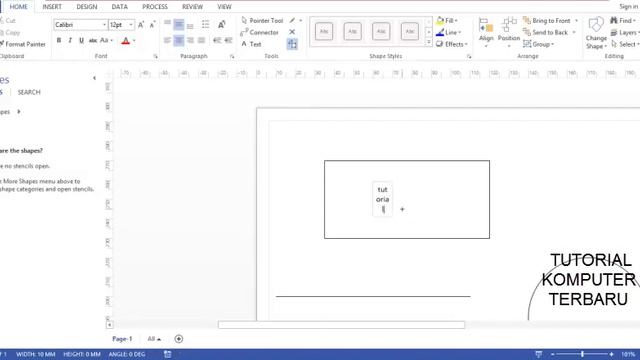Switch to the DESIGN ribbon tab
The width and height of the screenshot is (640, 360).
pyautogui.click(x=87, y=7)
